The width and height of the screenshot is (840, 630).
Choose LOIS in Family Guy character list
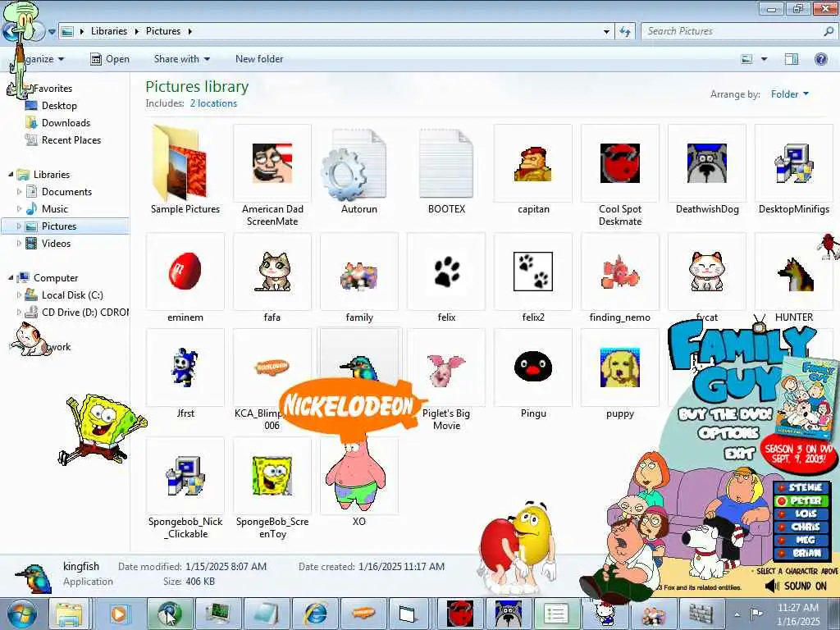(801, 514)
